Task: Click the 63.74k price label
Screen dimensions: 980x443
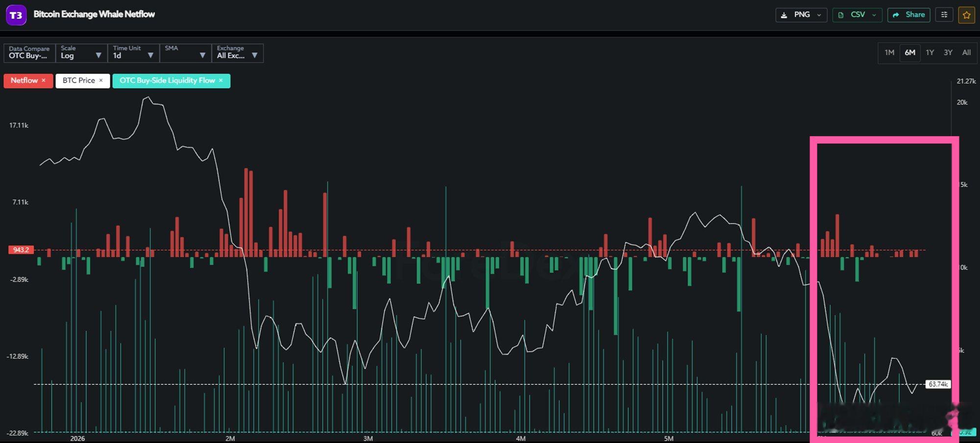Action: coord(938,384)
